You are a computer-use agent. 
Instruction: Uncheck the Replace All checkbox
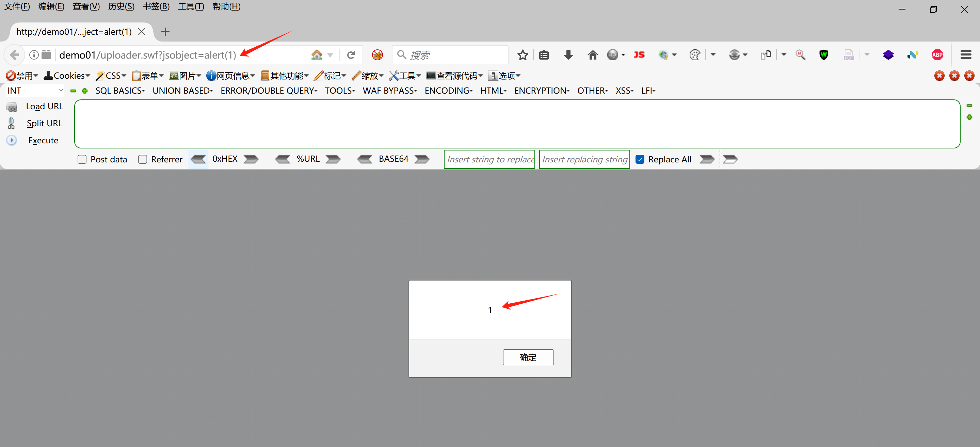640,159
